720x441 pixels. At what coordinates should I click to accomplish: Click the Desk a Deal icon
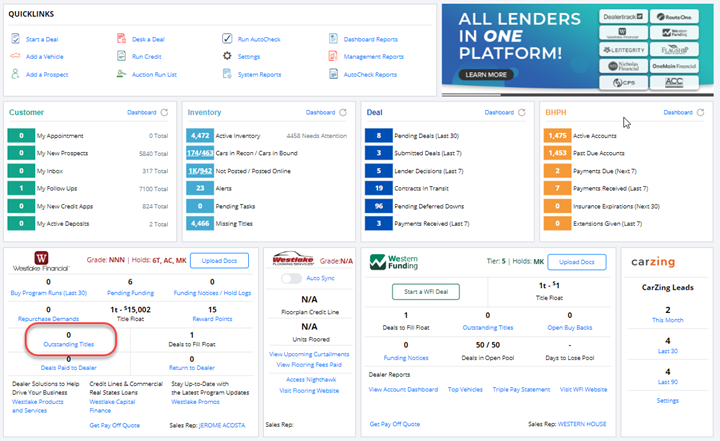[121, 39]
